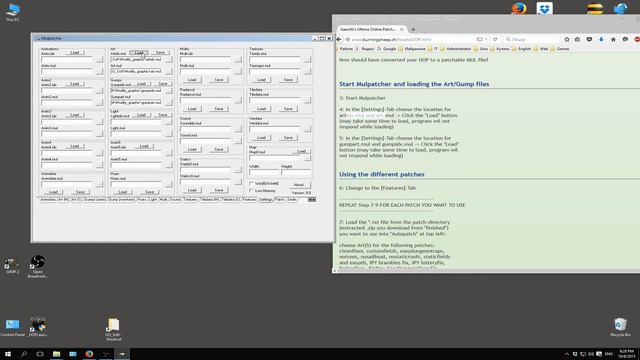Open Open Broadcaster desktop shortcut
Viewport: 640px width, 360px height.
pyautogui.click(x=38, y=267)
